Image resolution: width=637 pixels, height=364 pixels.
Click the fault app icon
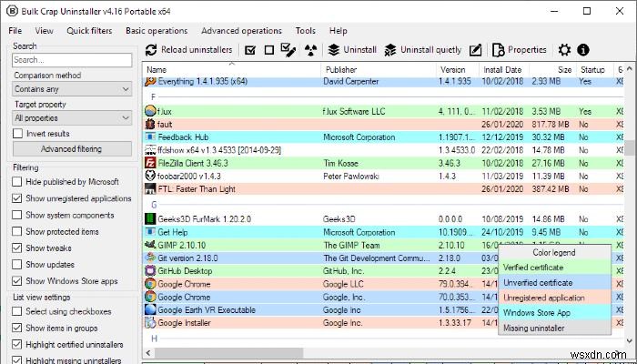(x=150, y=124)
